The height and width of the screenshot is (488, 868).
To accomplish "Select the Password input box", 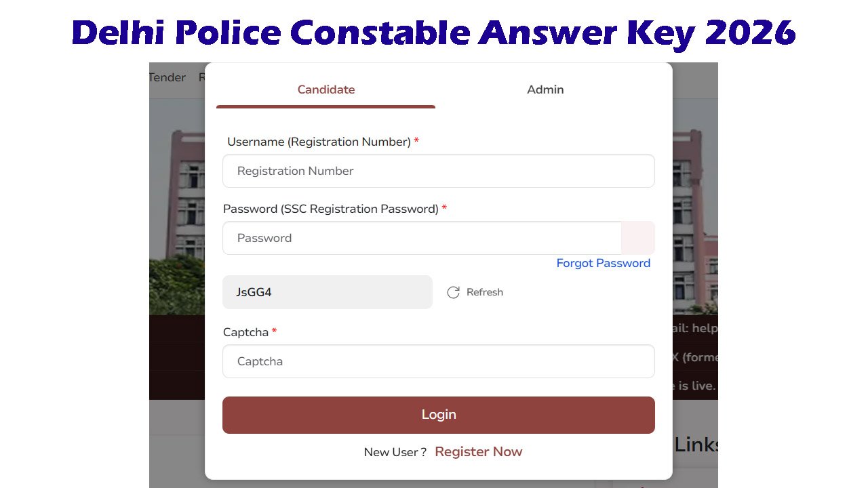I will pos(422,238).
